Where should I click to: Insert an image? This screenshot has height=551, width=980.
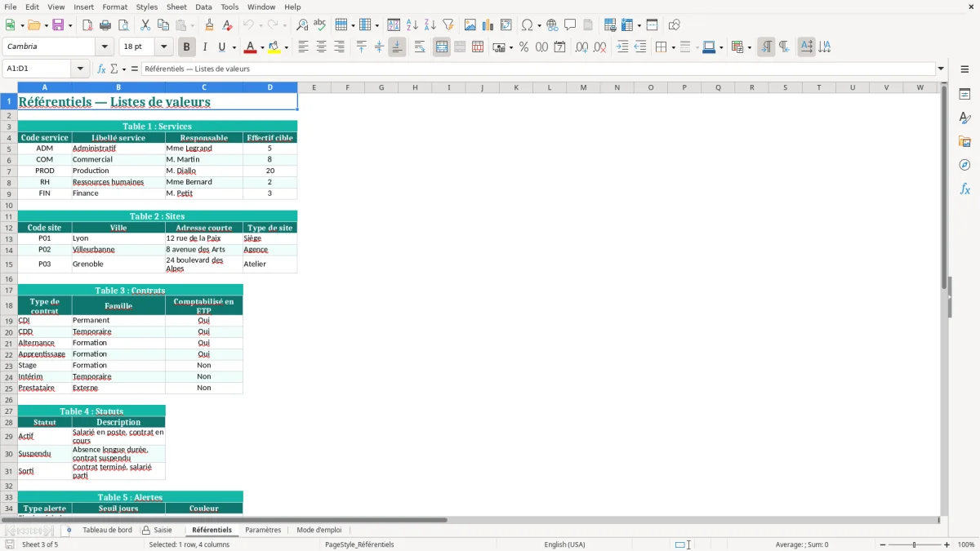coord(470,25)
